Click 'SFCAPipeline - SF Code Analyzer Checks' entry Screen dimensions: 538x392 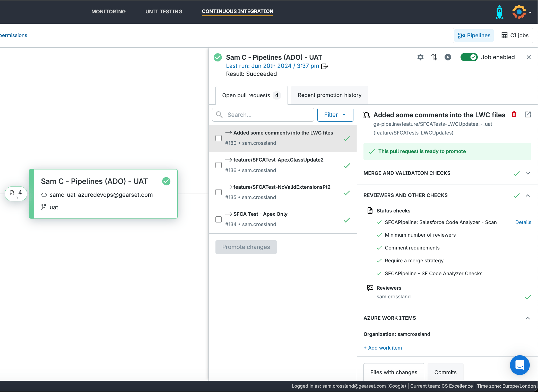click(x=433, y=273)
